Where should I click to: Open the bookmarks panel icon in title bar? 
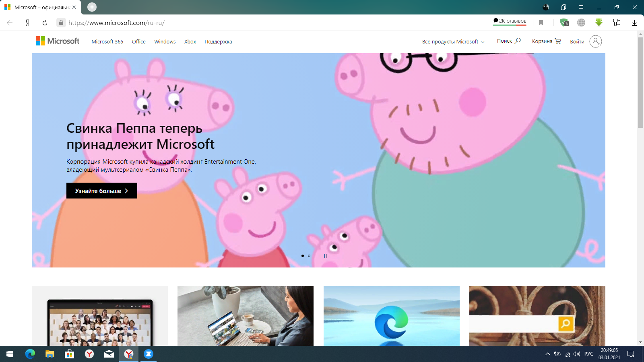click(x=563, y=7)
